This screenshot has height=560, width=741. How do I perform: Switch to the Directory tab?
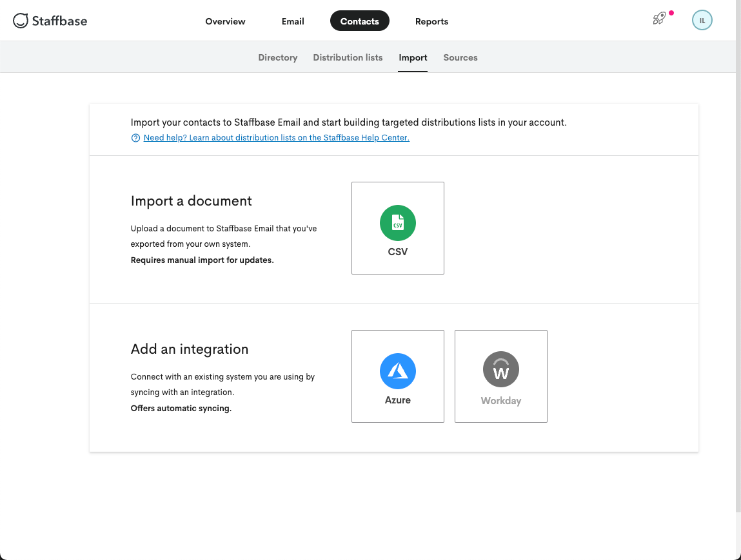point(277,57)
